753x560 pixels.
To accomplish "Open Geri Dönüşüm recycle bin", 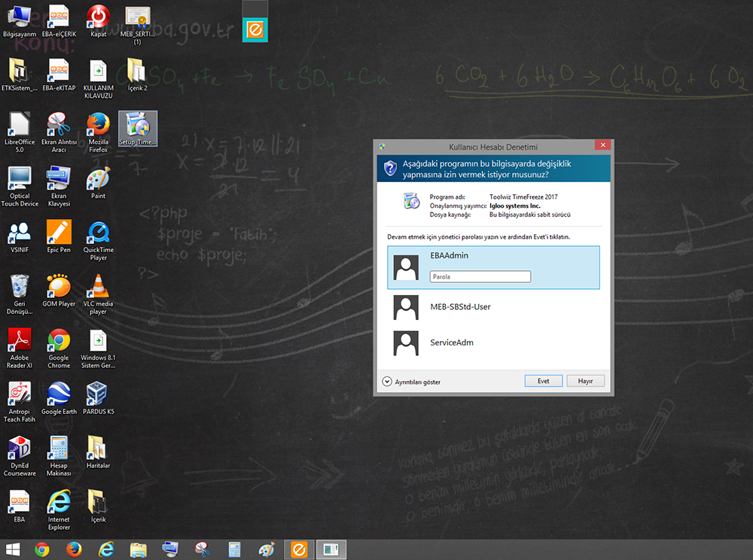I will [x=20, y=294].
